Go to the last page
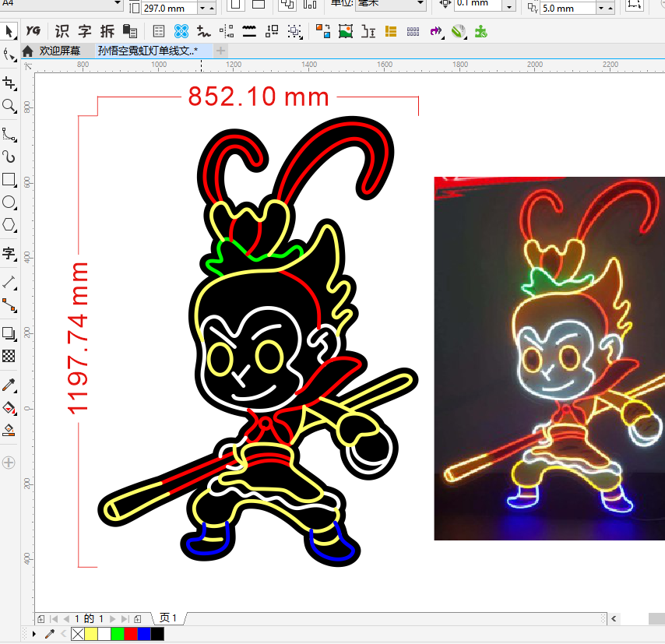The height and width of the screenshot is (644, 665). pos(125,619)
